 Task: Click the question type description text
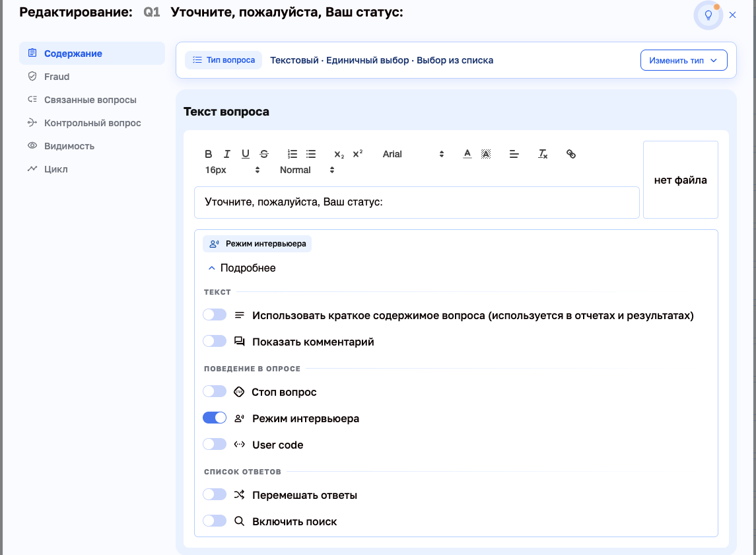(x=382, y=60)
